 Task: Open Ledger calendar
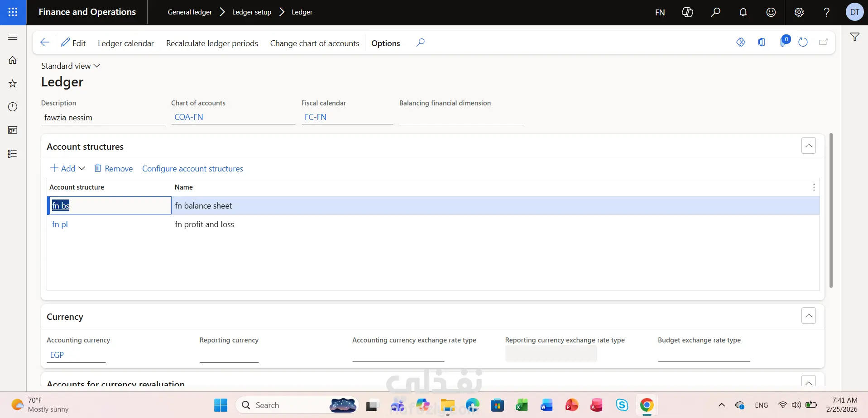click(126, 43)
